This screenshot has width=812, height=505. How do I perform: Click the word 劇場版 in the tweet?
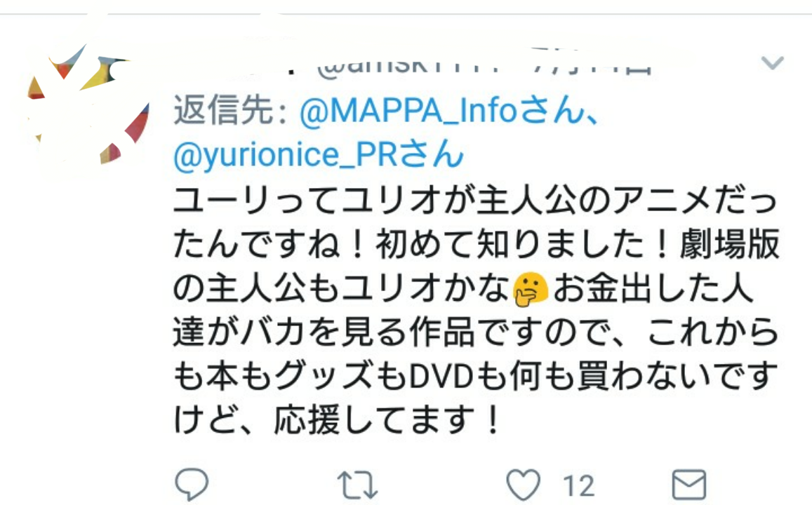[729, 243]
